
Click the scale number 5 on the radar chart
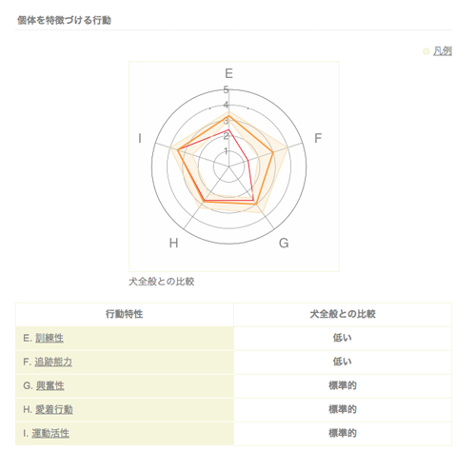226,89
